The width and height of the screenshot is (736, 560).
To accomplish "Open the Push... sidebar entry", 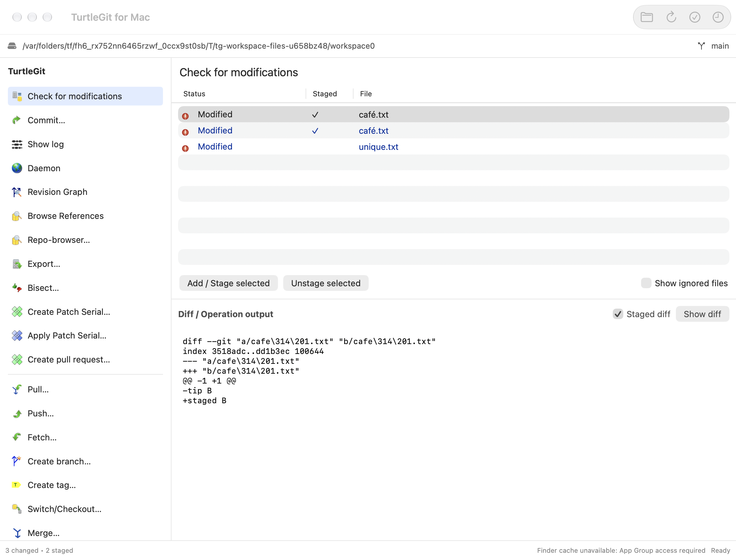I will pos(85,413).
